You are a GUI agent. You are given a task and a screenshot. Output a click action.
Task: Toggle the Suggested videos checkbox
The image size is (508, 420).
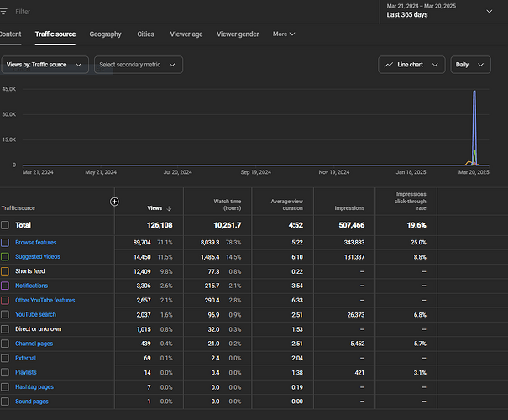5,257
